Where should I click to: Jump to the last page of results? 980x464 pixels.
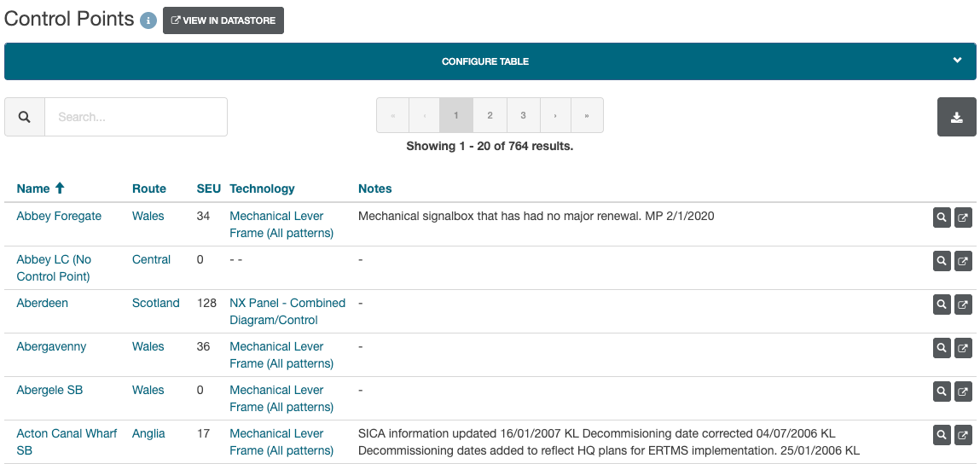587,115
